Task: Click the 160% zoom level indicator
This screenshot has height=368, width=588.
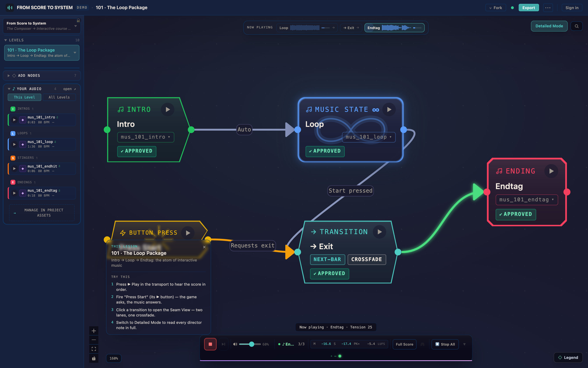Action: coord(114,358)
